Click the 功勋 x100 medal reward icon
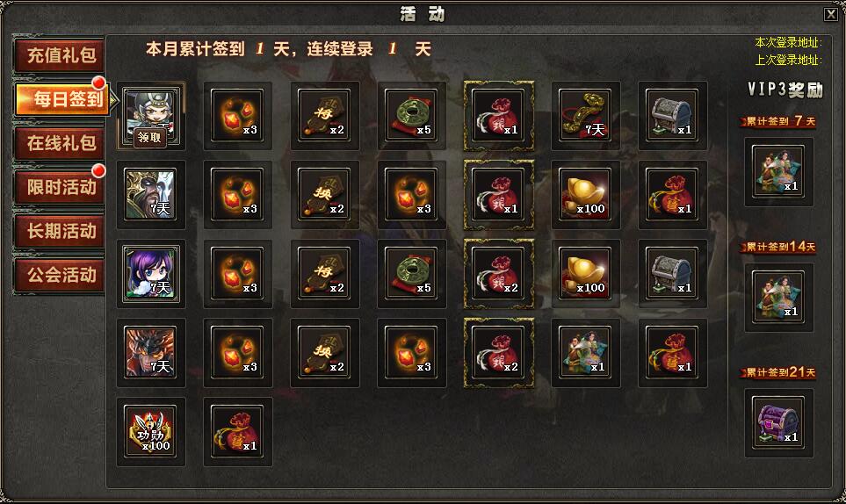 pyautogui.click(x=150, y=432)
